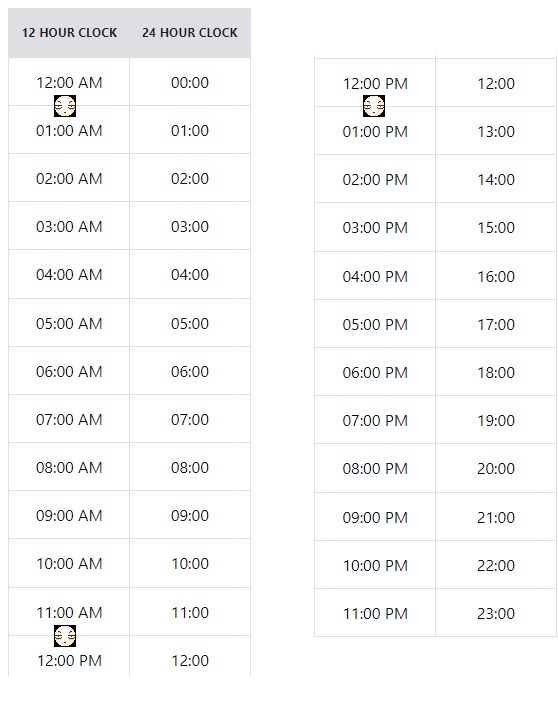Select the 15:00 cell
Screen dimensions: 558x702
pyautogui.click(x=496, y=227)
